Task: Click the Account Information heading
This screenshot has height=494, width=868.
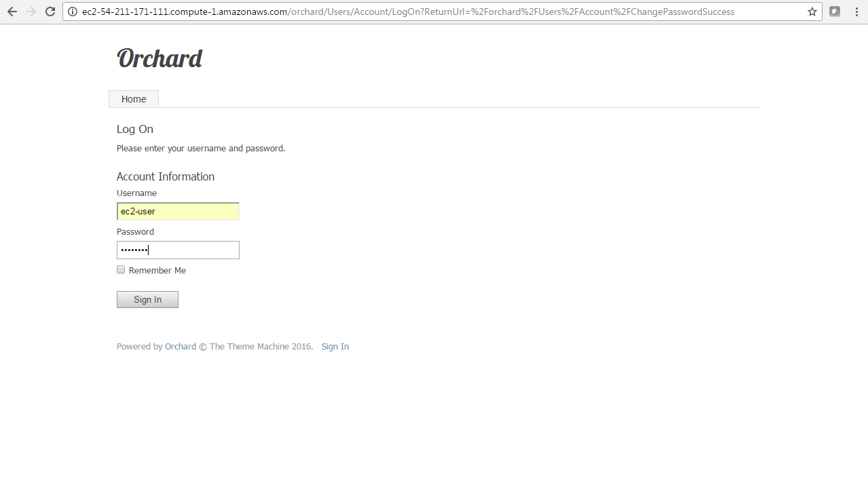Action: 165,176
